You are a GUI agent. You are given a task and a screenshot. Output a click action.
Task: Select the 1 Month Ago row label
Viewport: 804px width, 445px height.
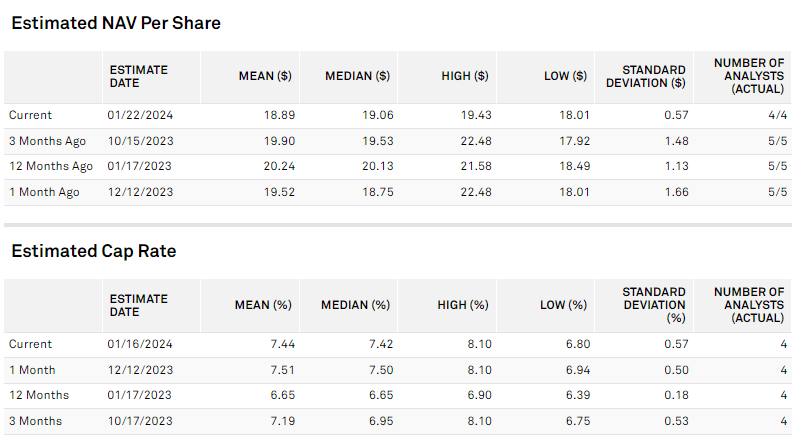43,192
